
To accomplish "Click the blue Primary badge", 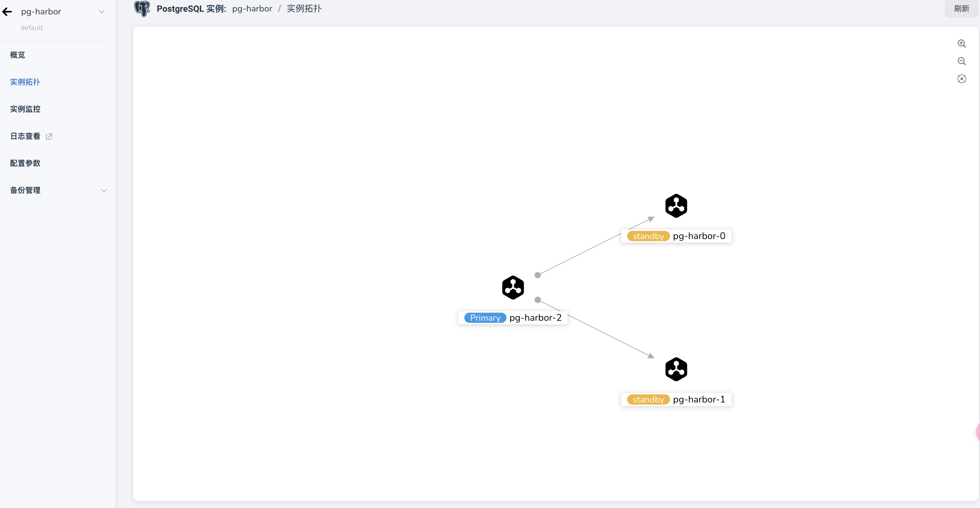I will pos(485,317).
